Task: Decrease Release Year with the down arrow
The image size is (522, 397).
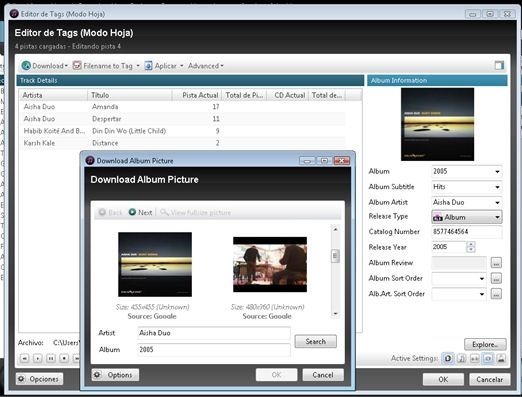Action: point(471,250)
